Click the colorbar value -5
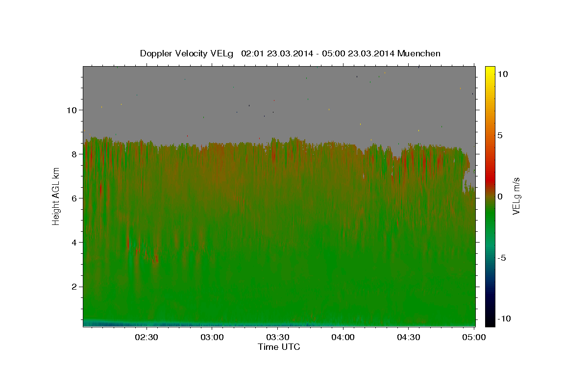The width and height of the screenshot is (588, 392). coord(501,258)
